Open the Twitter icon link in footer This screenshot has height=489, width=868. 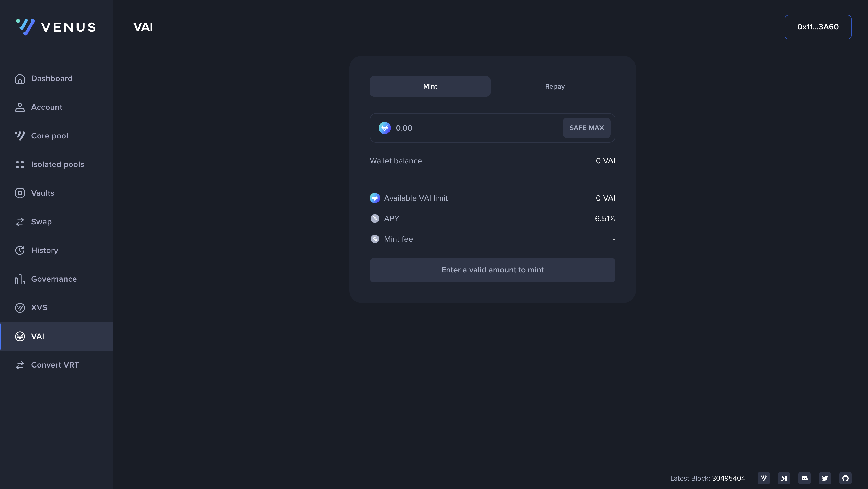[x=825, y=478]
